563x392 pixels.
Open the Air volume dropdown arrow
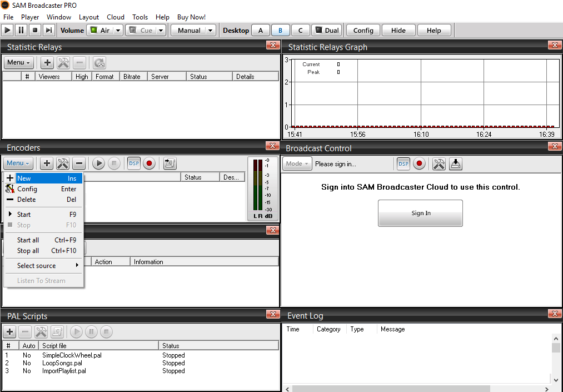118,30
